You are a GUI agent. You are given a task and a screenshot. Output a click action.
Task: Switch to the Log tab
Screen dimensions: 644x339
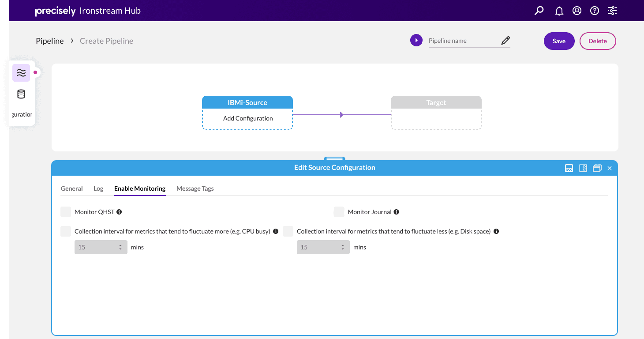[x=98, y=188]
